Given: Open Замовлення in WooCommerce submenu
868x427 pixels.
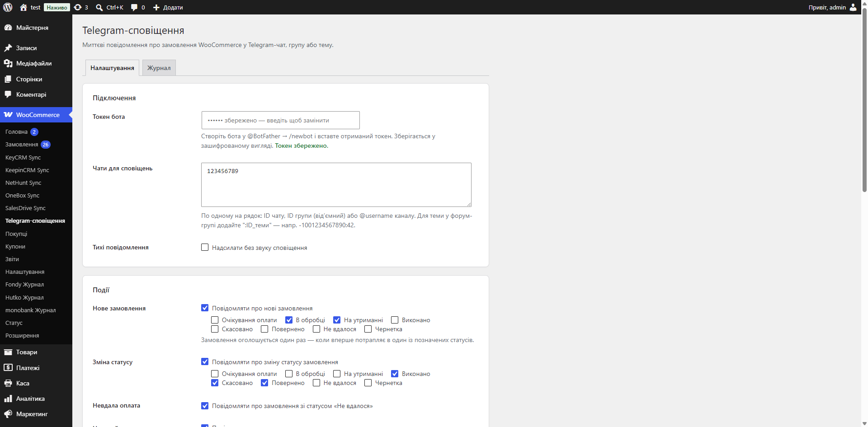Looking at the screenshot, I should click(x=22, y=145).
